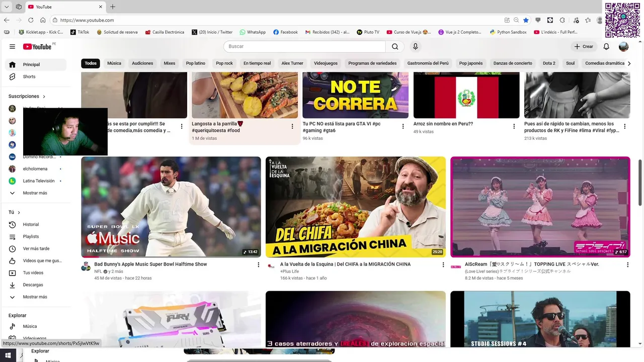The height and width of the screenshot is (362, 644).
Task: Open Curso de Vue.js bookmark
Action: 409,32
